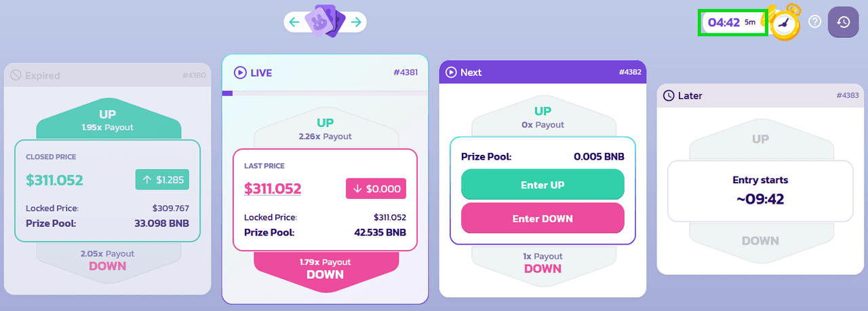Select the $311.052 last price in LIVE card

click(x=273, y=189)
